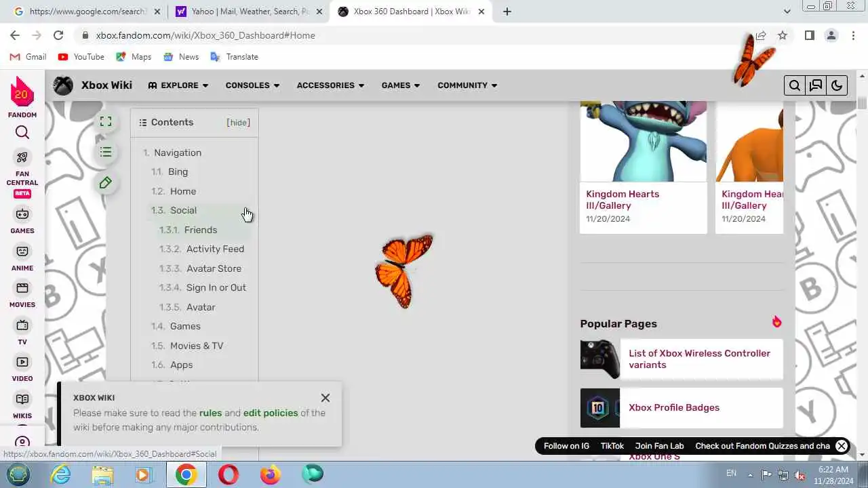Expand the ACCESSORIES dropdown menu
The height and width of the screenshot is (488, 868).
pyautogui.click(x=330, y=85)
